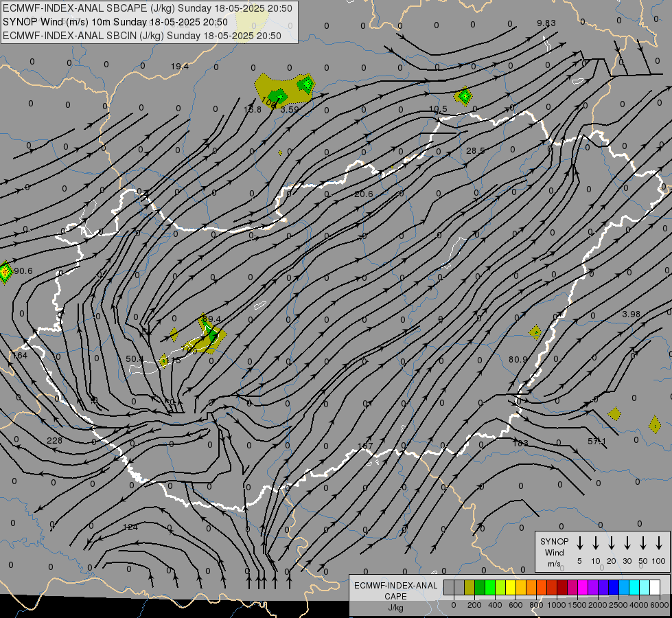The height and width of the screenshot is (618, 672).
Task: Select the bright green swatch in CAPE legend
Action: [490, 587]
